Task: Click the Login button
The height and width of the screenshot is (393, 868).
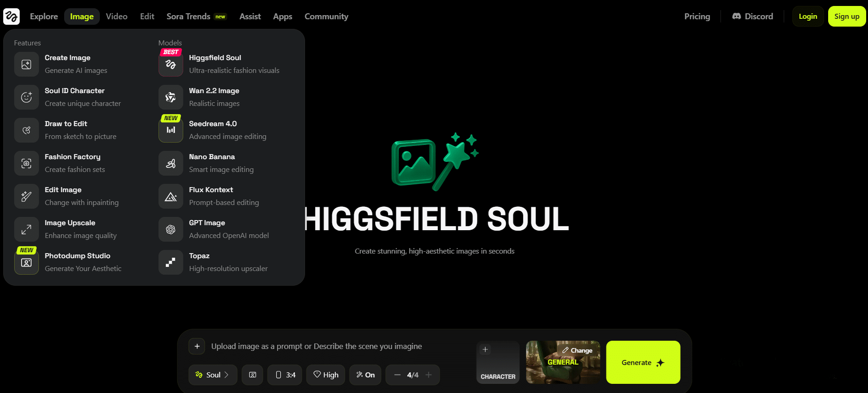Action: (x=808, y=17)
